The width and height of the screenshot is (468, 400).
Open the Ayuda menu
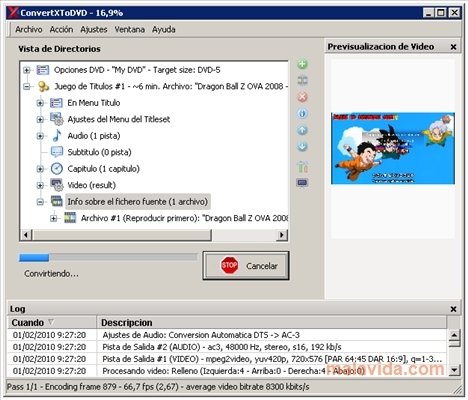tap(164, 29)
